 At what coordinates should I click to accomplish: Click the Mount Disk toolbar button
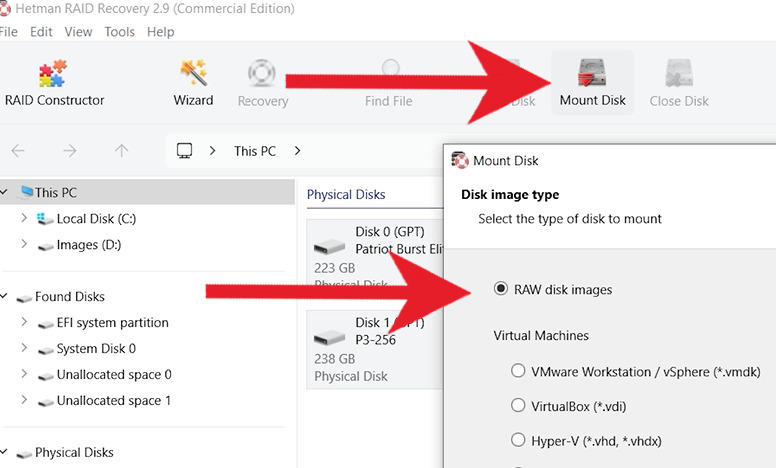(x=592, y=83)
